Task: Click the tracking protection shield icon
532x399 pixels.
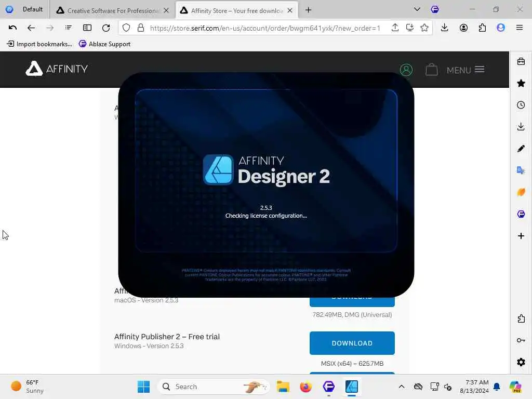Action: click(126, 28)
